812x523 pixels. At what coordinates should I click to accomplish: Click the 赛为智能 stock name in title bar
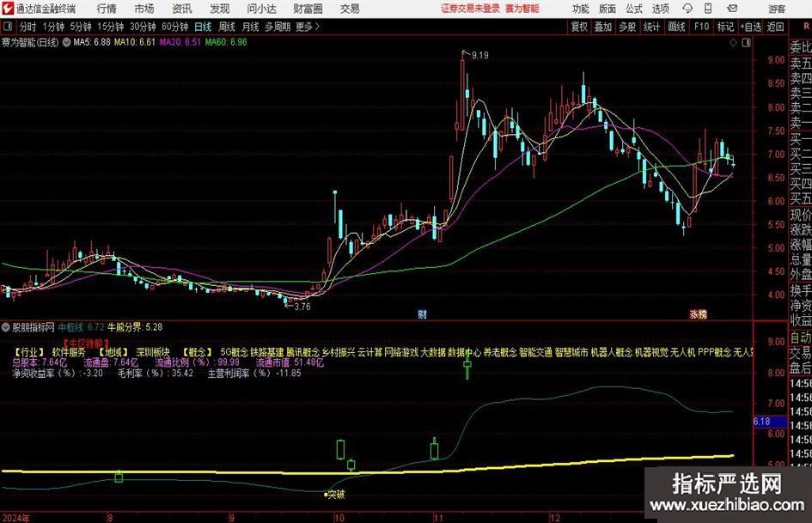click(522, 9)
